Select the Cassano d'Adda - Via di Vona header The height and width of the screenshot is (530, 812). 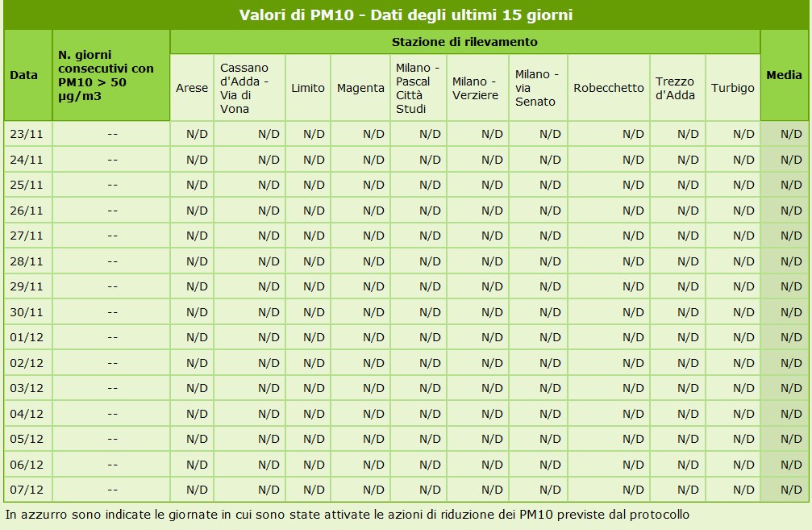point(244,88)
